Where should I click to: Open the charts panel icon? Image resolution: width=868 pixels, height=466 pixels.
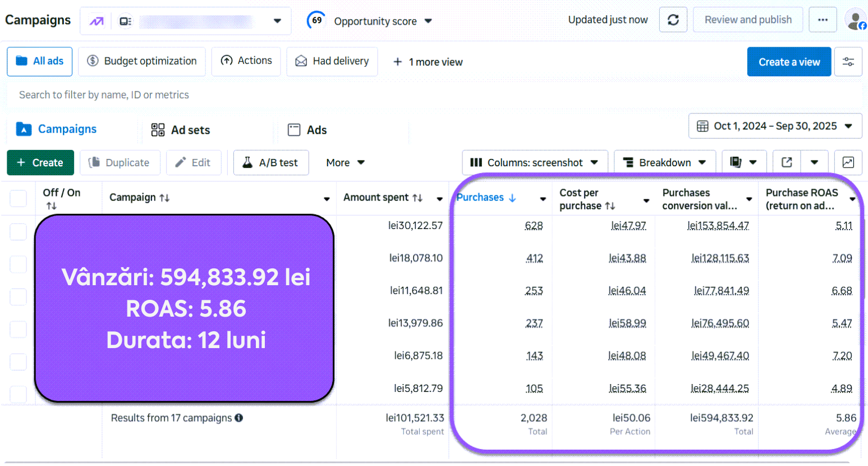(848, 162)
